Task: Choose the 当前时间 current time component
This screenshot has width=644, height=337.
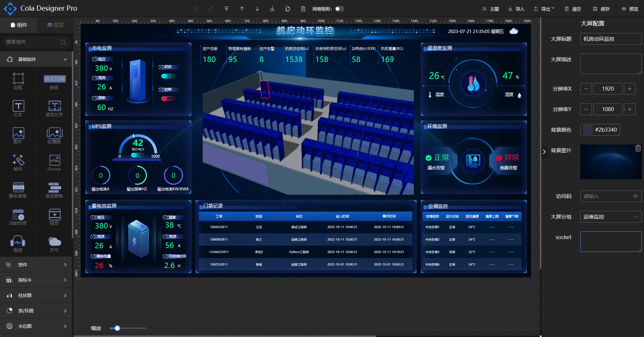Action: coord(18,217)
